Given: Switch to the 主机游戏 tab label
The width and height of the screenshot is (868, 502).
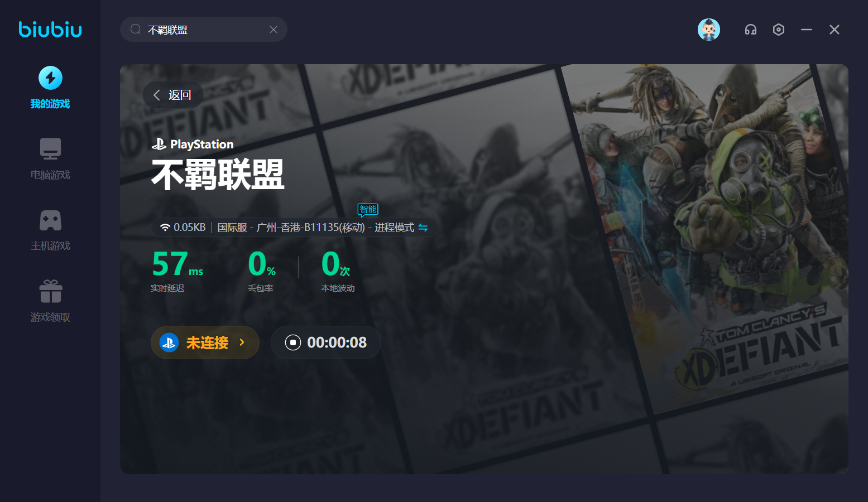Looking at the screenshot, I should [50, 246].
